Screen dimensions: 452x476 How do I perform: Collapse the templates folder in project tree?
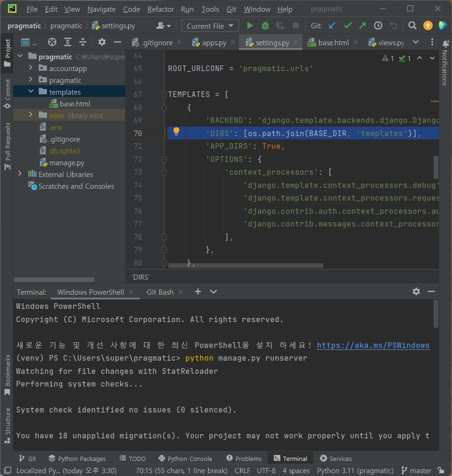click(x=31, y=92)
